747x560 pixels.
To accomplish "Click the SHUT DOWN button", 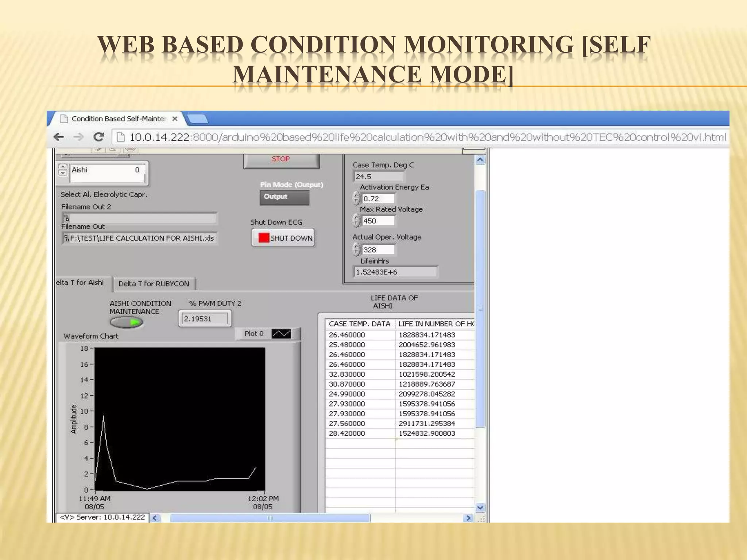I will [283, 238].
